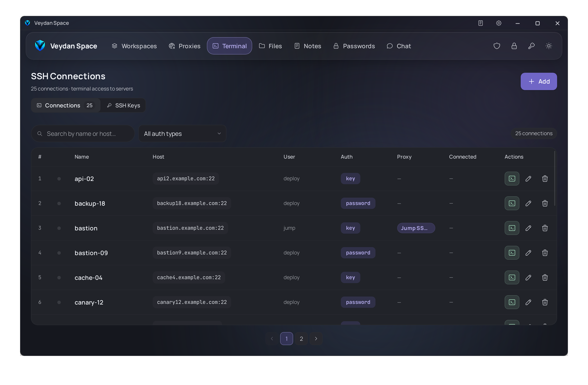Go to next page arrow
This screenshot has height=385, width=588.
click(x=316, y=339)
